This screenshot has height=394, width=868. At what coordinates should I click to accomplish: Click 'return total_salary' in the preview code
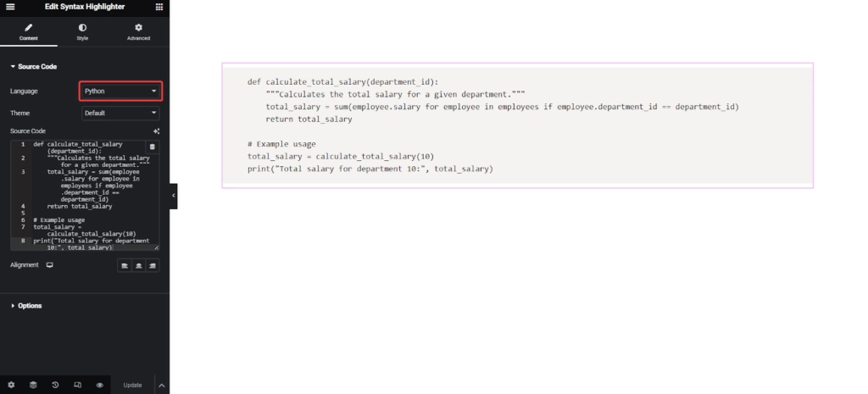pos(309,119)
